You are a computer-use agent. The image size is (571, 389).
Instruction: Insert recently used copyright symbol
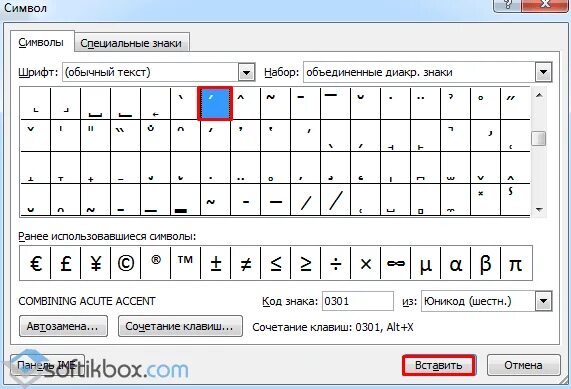click(x=126, y=263)
